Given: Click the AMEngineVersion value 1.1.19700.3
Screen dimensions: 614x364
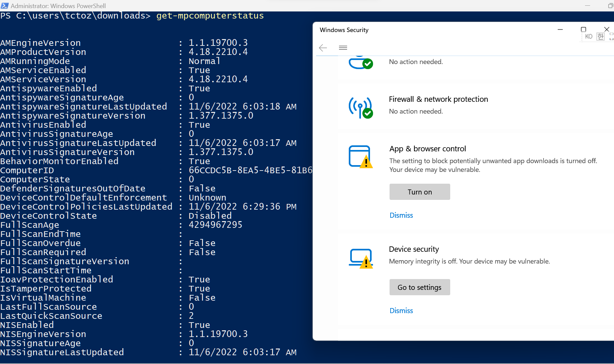Looking at the screenshot, I should (218, 43).
